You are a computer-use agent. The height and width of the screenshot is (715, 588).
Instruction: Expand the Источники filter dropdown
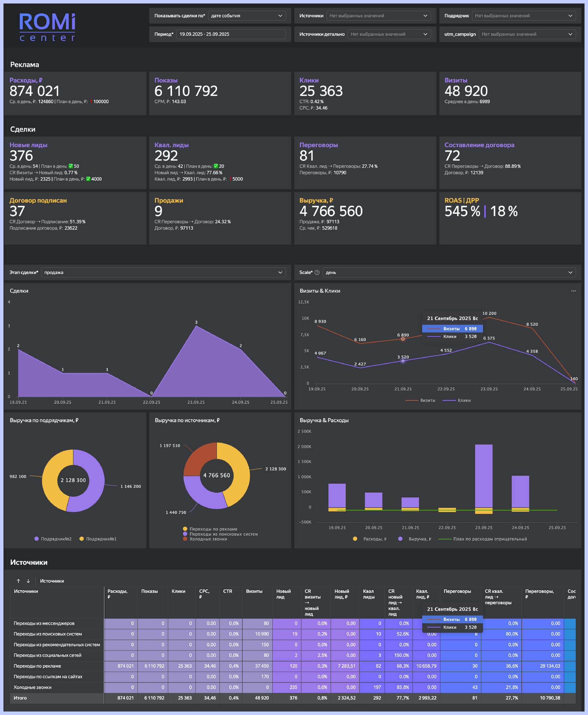379,16
